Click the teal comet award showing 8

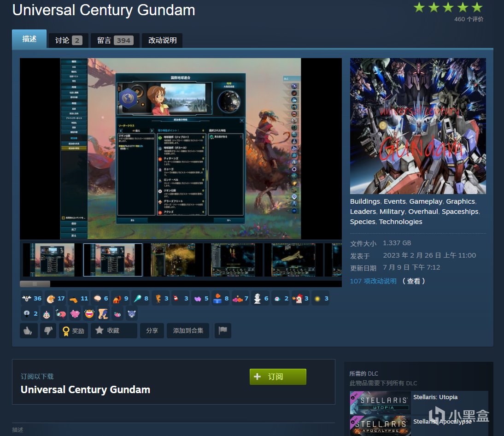pyautogui.click(x=141, y=298)
